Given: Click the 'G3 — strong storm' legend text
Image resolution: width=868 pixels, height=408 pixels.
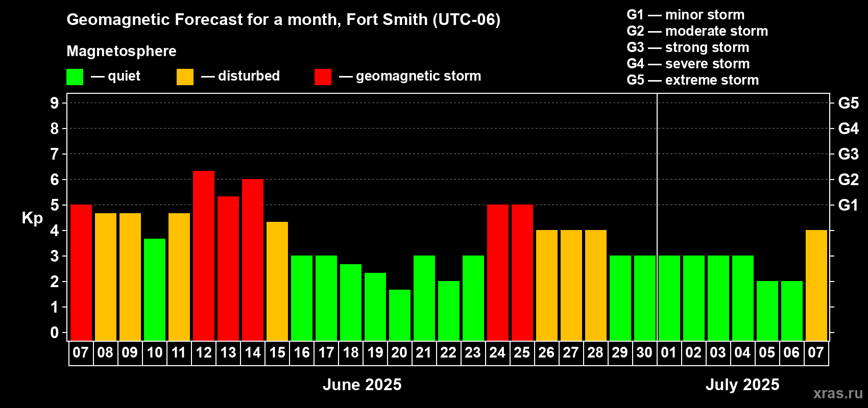Looking at the screenshot, I should pyautogui.click(x=688, y=47).
